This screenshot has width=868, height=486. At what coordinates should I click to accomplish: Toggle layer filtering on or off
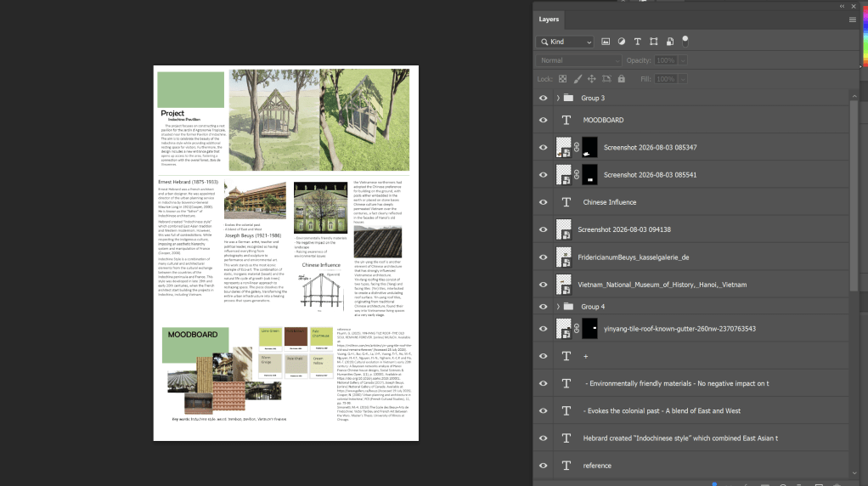tap(685, 41)
